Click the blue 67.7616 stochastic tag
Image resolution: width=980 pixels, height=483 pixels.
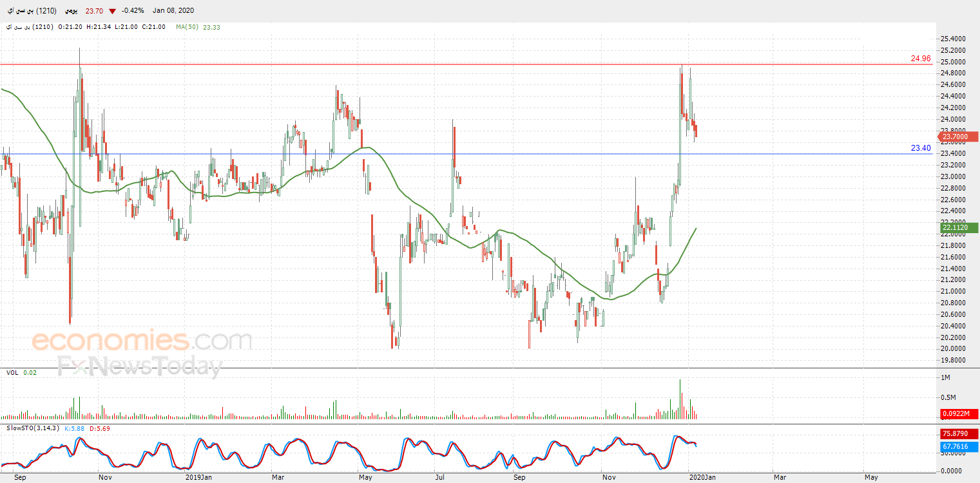[959, 446]
